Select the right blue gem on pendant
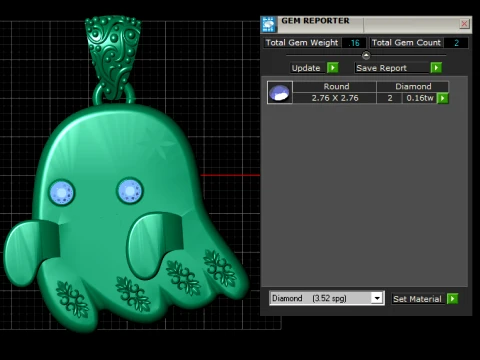The height and width of the screenshot is (360, 480). (130, 191)
